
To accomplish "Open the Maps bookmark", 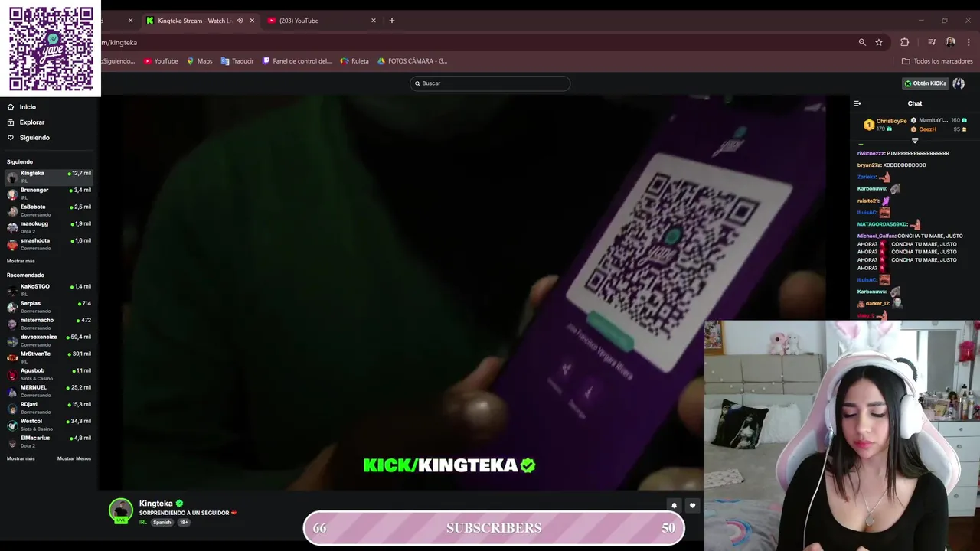I will click(200, 61).
